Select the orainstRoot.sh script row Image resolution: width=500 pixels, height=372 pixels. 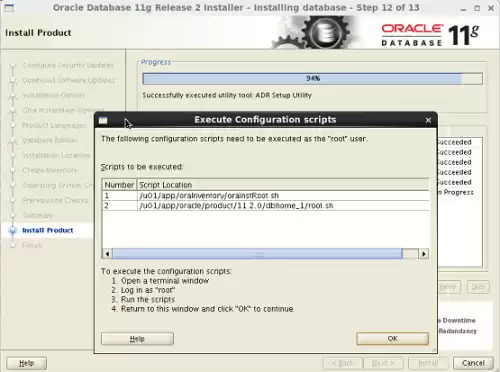pos(266,195)
